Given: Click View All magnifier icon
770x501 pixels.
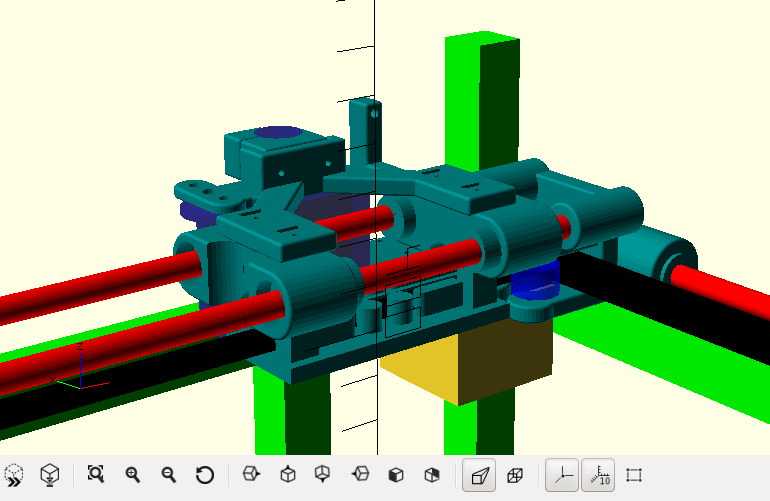Looking at the screenshot, I should (x=96, y=474).
